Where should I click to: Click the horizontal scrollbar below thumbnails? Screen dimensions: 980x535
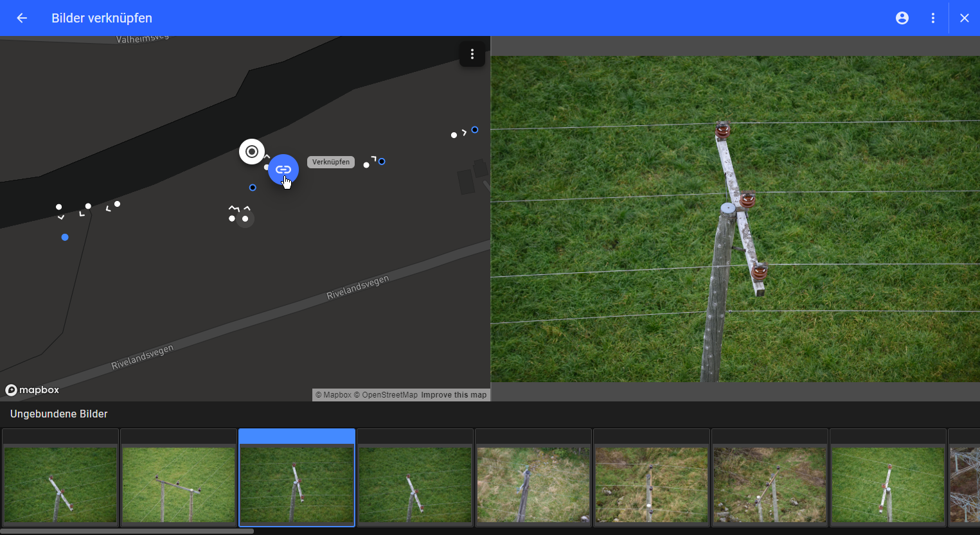click(127, 531)
